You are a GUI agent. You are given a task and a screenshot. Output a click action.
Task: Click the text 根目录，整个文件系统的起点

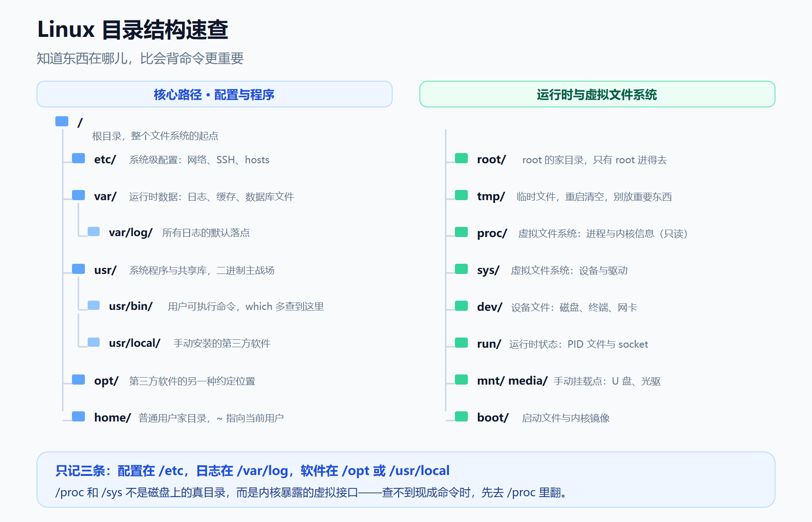tap(155, 136)
